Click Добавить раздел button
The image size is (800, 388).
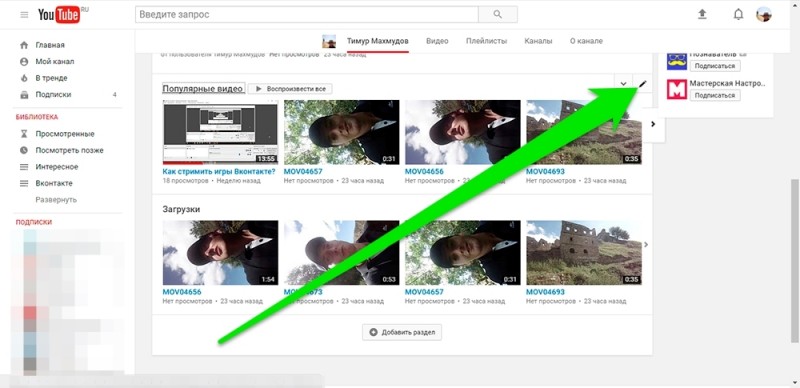[402, 332]
